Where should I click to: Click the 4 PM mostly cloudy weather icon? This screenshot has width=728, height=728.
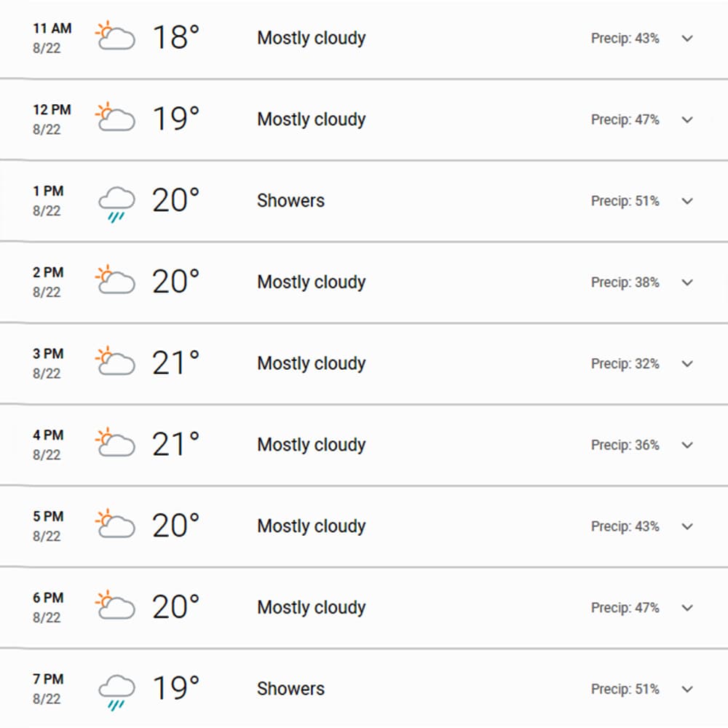[115, 442]
